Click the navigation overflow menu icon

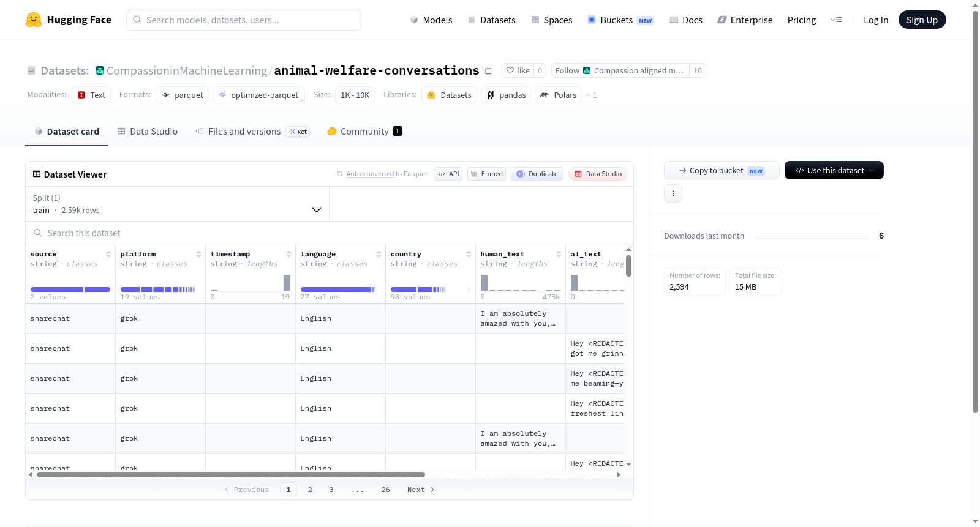pyautogui.click(x=836, y=20)
